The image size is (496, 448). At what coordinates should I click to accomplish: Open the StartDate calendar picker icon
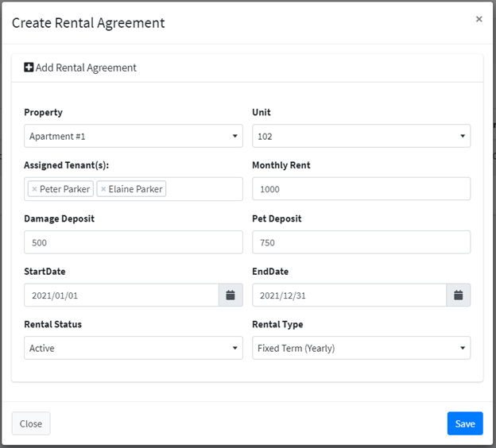(231, 295)
